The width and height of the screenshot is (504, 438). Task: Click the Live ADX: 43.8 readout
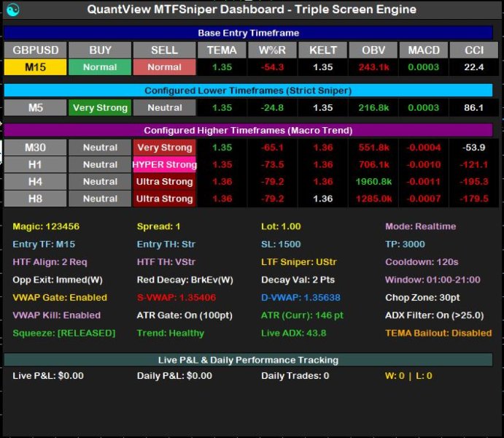293,333
